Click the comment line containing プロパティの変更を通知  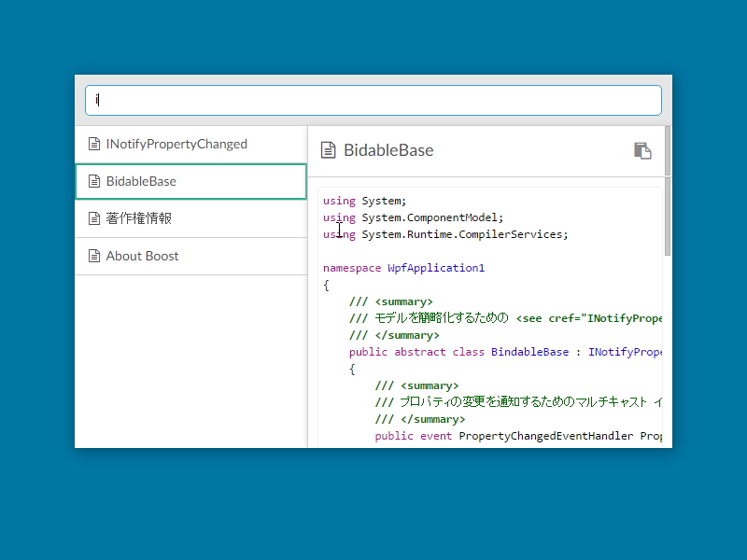[518, 402]
